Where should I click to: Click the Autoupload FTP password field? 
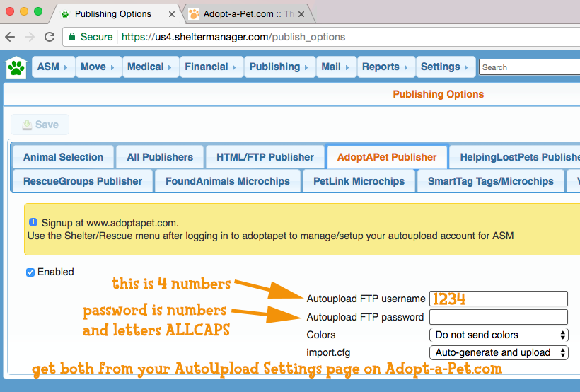click(498, 317)
